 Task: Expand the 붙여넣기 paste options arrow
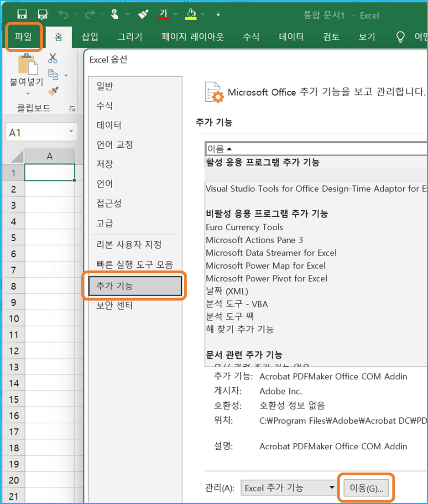pos(28,94)
